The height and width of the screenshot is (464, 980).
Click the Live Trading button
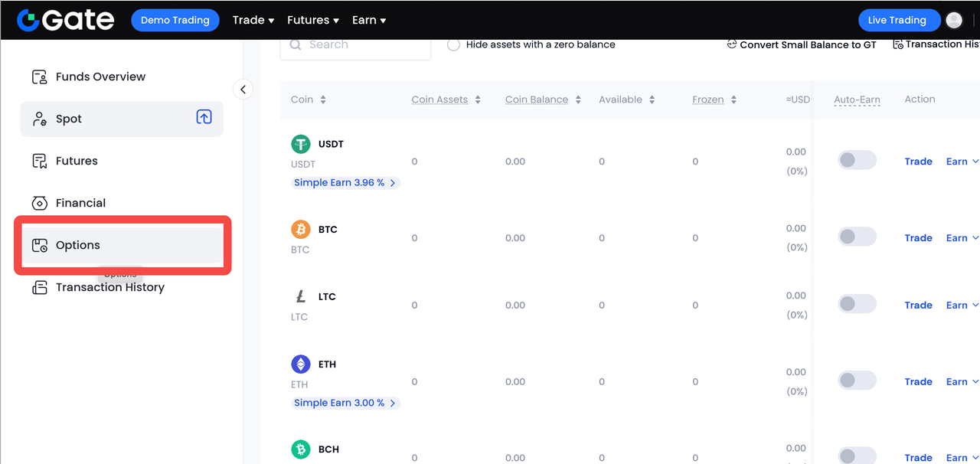point(897,20)
